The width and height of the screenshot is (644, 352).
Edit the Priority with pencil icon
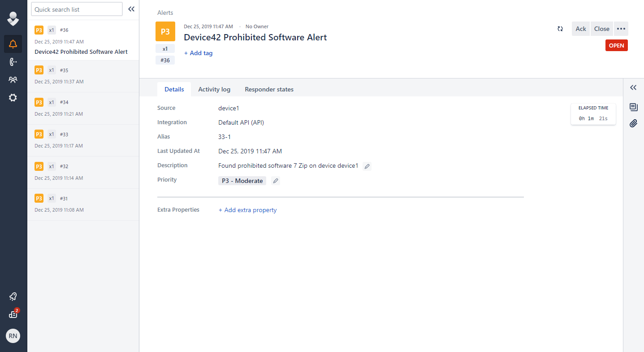276,181
